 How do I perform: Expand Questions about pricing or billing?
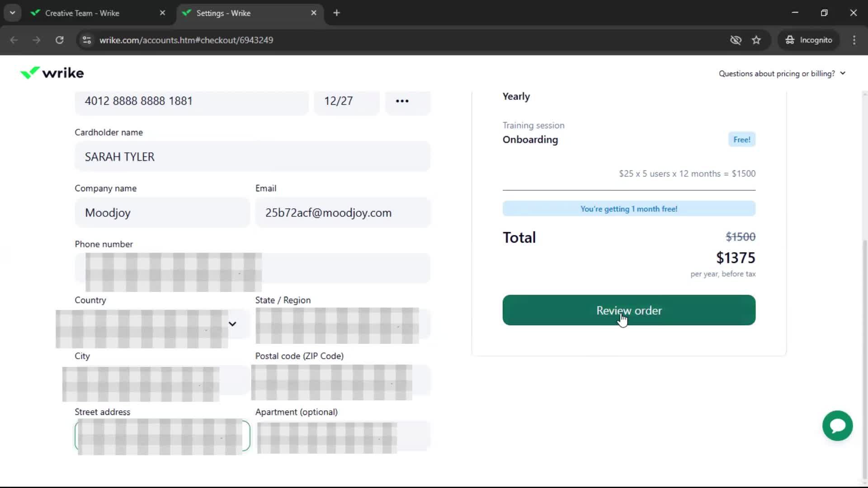click(782, 73)
